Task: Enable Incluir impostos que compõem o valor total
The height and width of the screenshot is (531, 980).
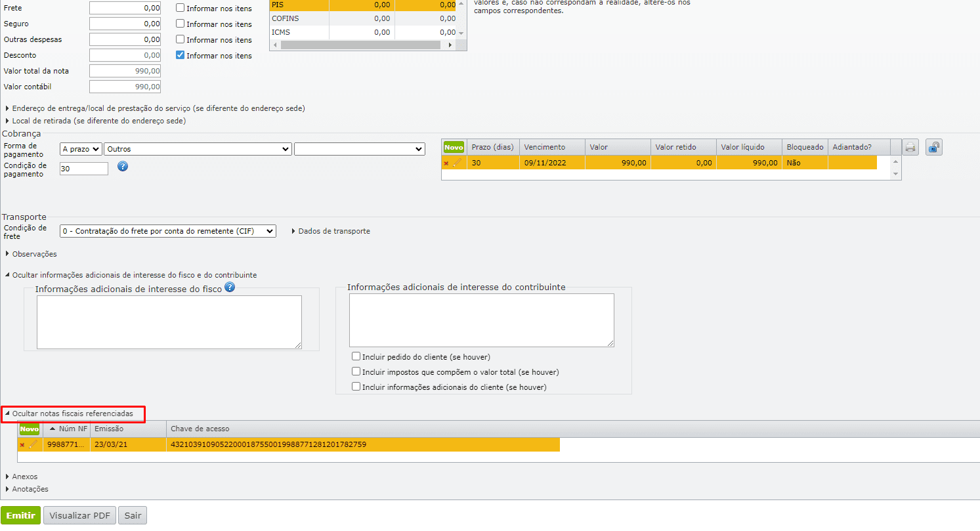Action: (356, 372)
